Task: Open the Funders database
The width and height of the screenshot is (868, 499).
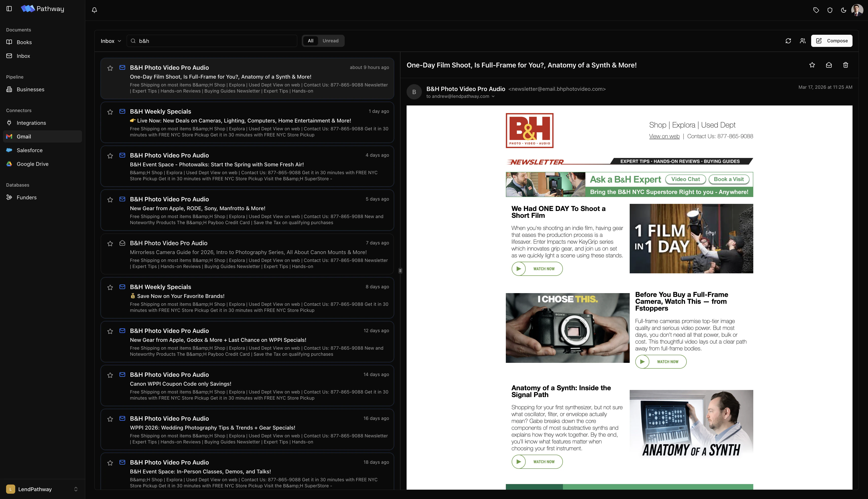Action: click(27, 198)
